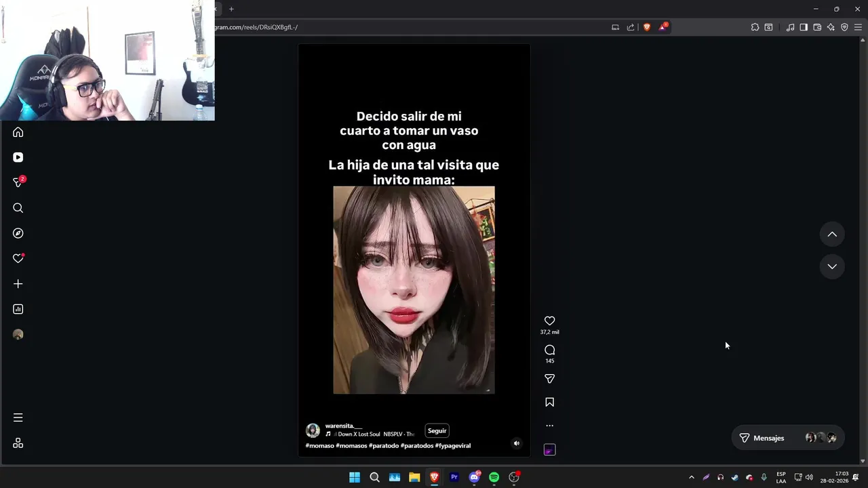Open the warensita__ profile link
868x488 pixels.
pos(344,426)
